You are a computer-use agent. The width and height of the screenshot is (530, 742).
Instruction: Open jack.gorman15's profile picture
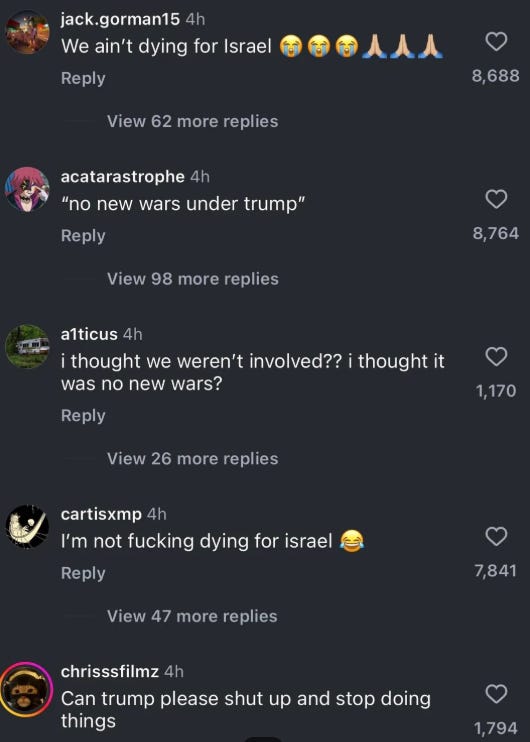pyautogui.click(x=27, y=32)
